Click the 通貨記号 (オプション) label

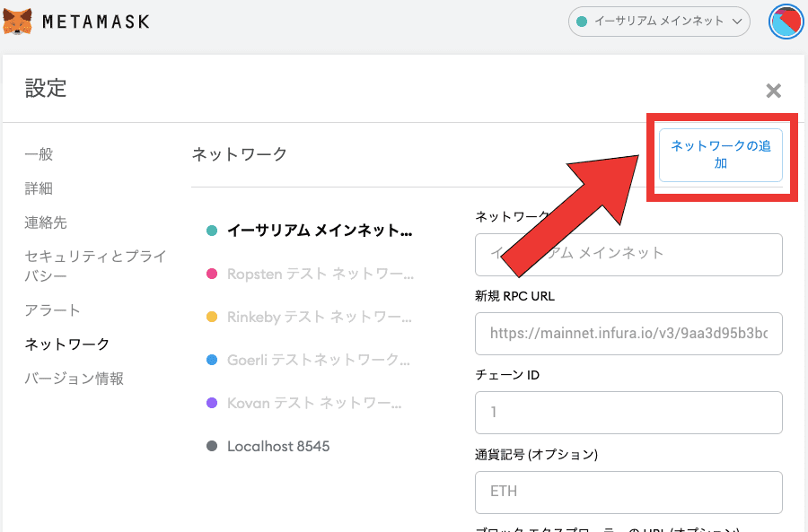tap(537, 454)
